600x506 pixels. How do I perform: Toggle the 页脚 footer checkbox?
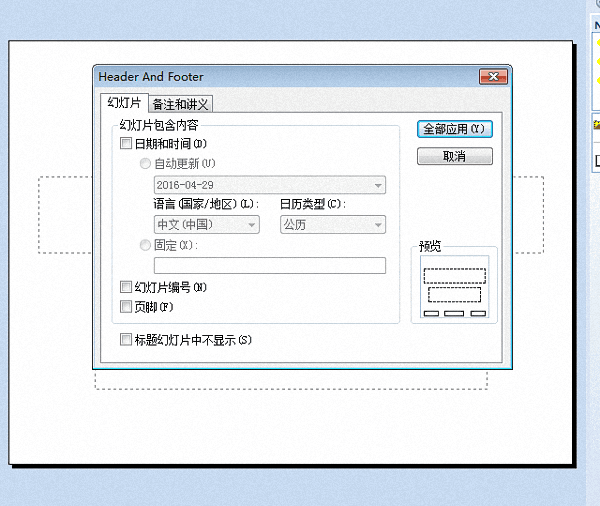tap(126, 306)
